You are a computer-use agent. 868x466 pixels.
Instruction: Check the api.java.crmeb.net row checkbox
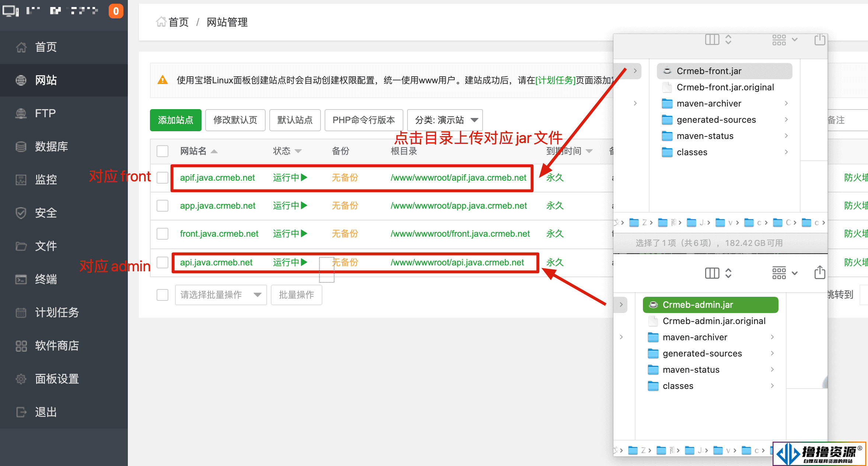pos(162,262)
